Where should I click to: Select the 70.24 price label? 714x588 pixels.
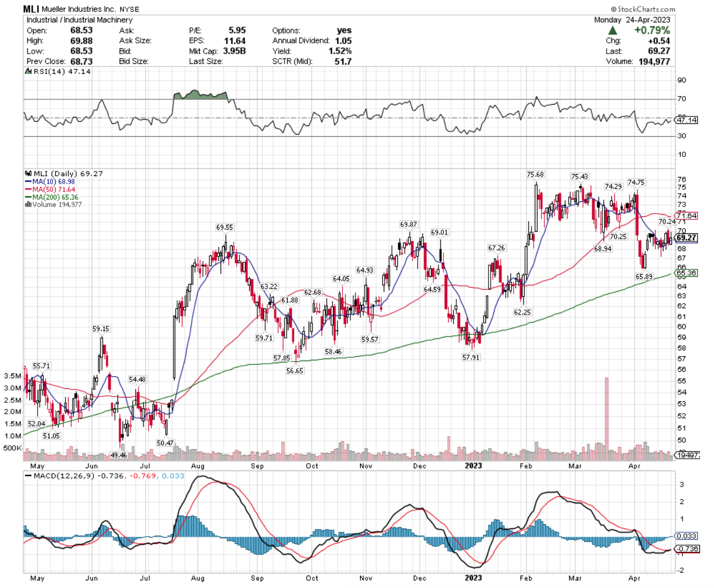pos(667,222)
